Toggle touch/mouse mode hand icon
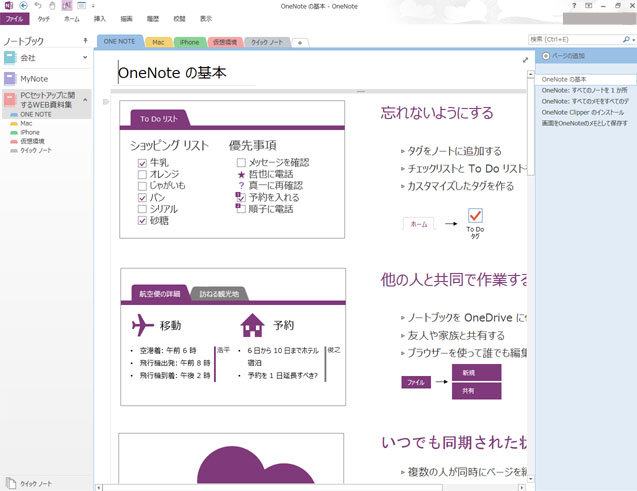The height and width of the screenshot is (491, 637). [x=52, y=6]
